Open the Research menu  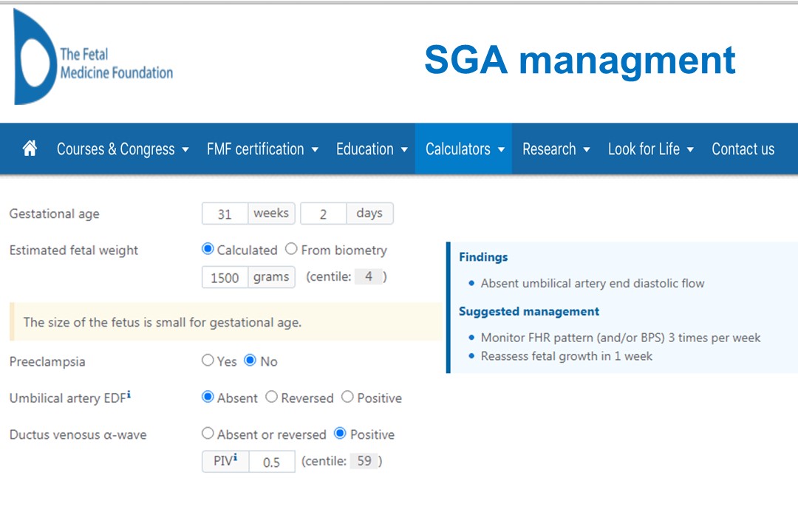556,149
